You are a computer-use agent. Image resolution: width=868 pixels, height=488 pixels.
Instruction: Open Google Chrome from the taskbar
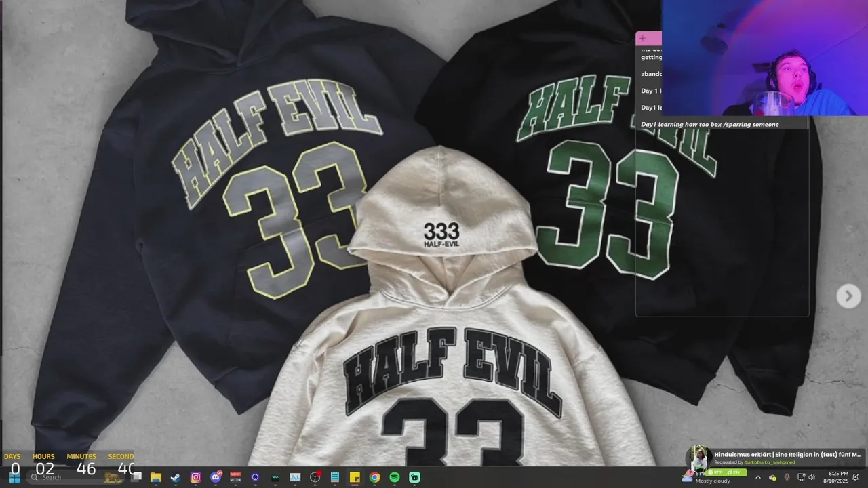[x=374, y=477]
